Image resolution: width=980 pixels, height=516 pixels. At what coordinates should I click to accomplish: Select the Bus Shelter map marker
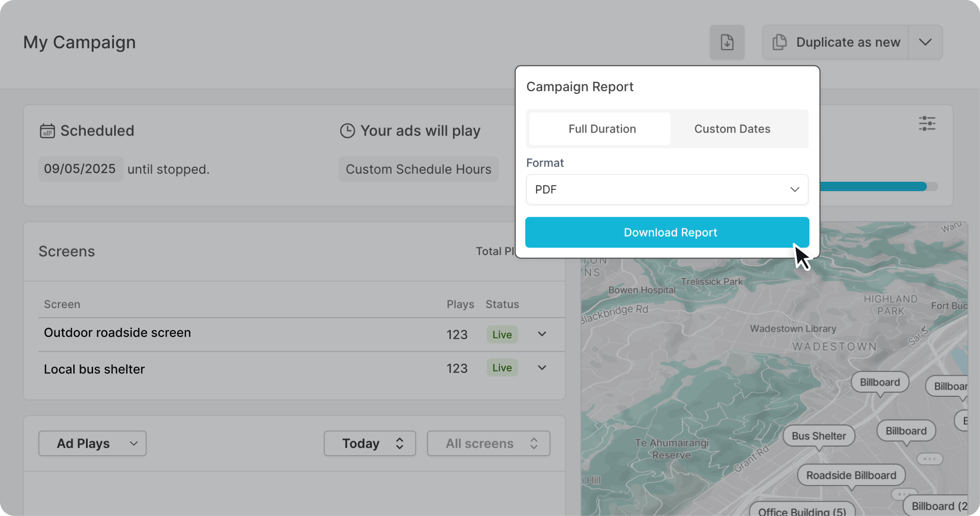coord(818,436)
